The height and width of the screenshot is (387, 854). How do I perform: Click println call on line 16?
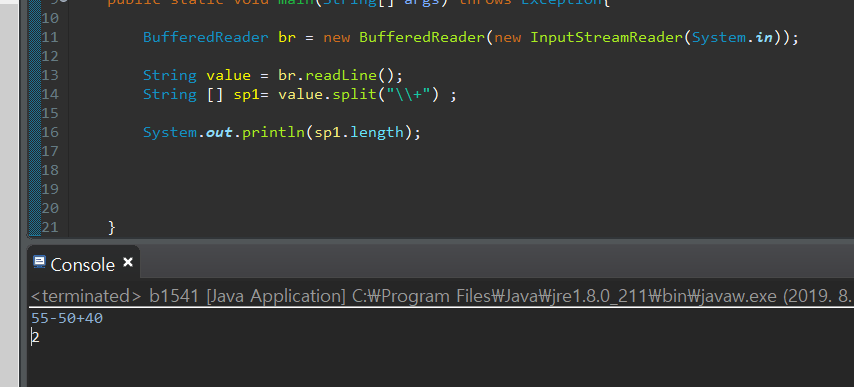click(x=273, y=132)
